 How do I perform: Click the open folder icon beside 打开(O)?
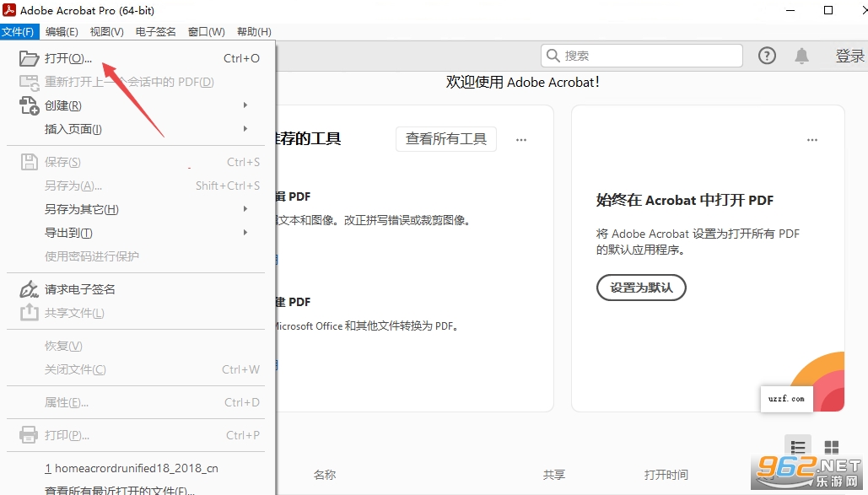[29, 58]
